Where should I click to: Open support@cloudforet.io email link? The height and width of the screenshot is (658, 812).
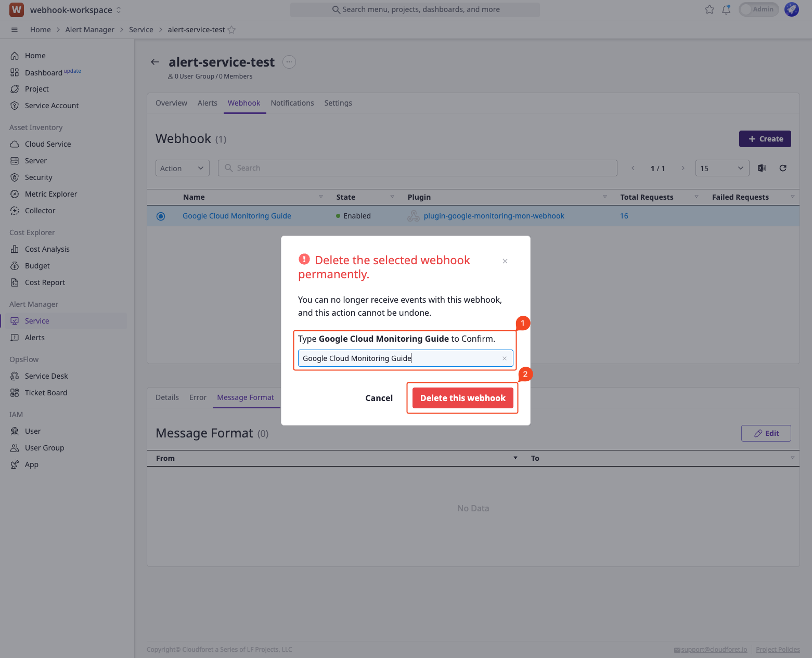click(714, 650)
